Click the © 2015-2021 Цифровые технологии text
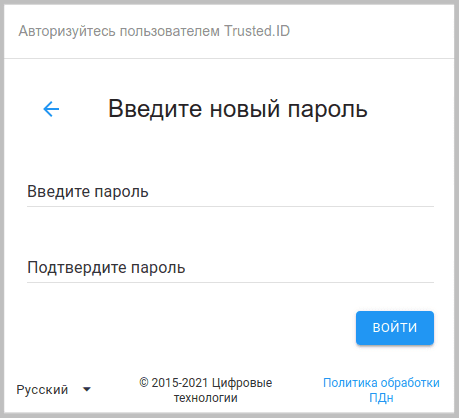Screen dimensions: 459x418 click(206, 390)
